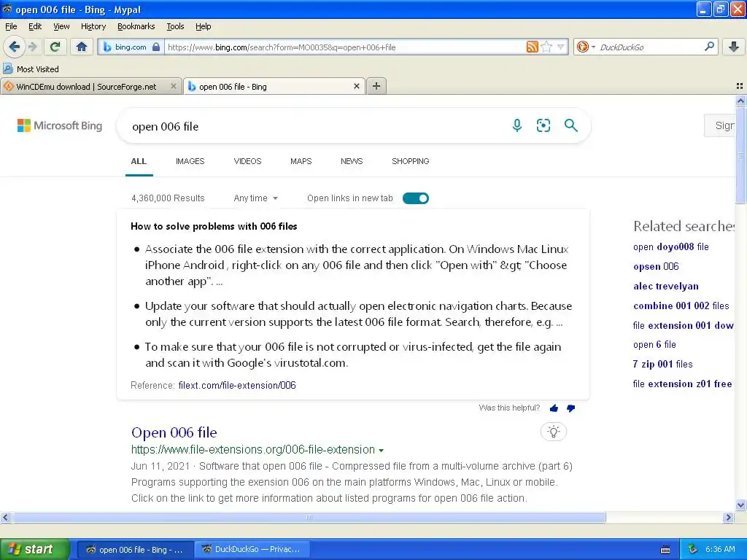Select the VIDEOS search tab
Screen dimensions: 747x560
pyautogui.click(x=247, y=161)
